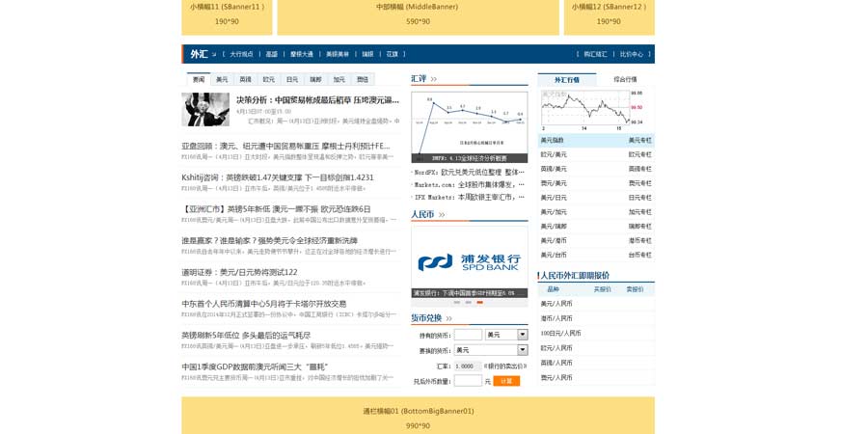Select the orange carousel dot under the SPD banner
Screen dimensions: 868x434
[x=480, y=302]
